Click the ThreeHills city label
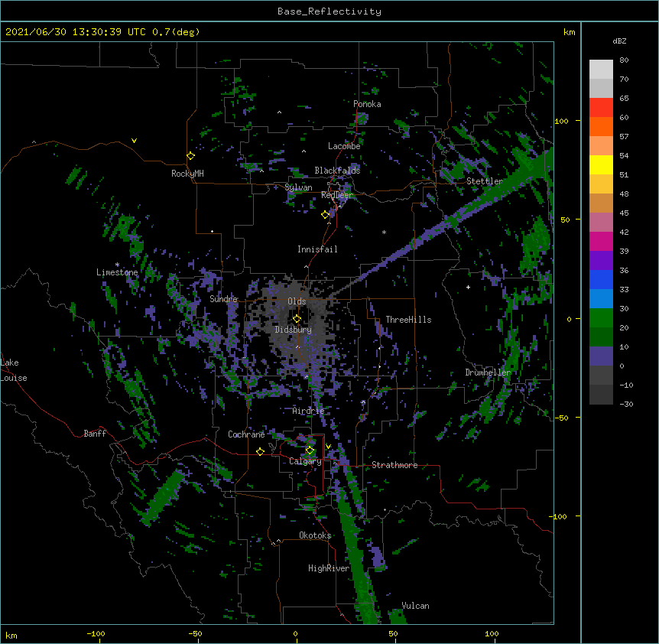 (408, 320)
